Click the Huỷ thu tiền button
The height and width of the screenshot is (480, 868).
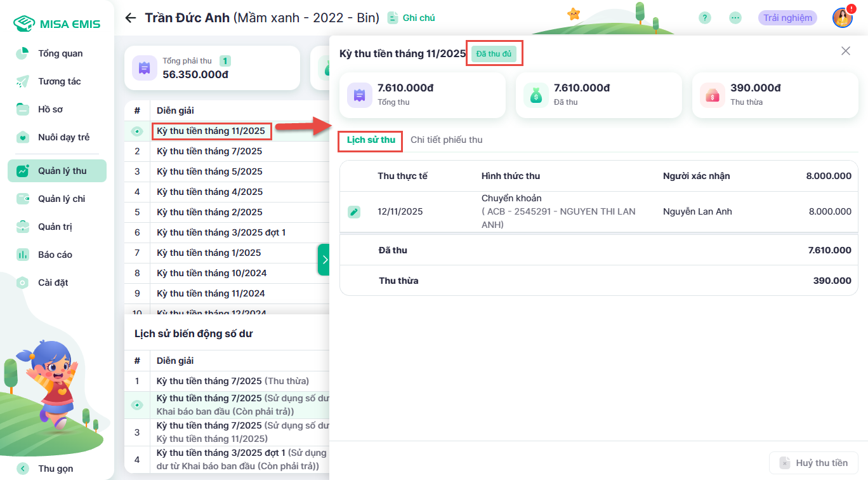point(813,463)
